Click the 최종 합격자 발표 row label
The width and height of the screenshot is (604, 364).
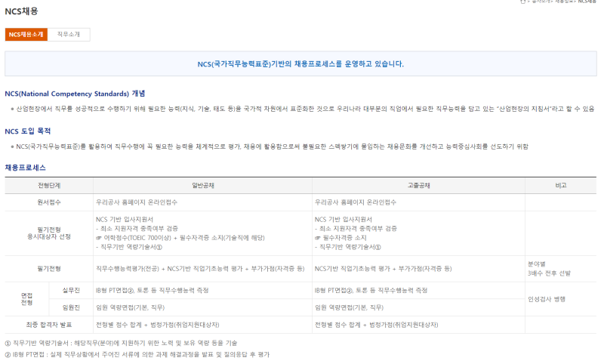48,324
